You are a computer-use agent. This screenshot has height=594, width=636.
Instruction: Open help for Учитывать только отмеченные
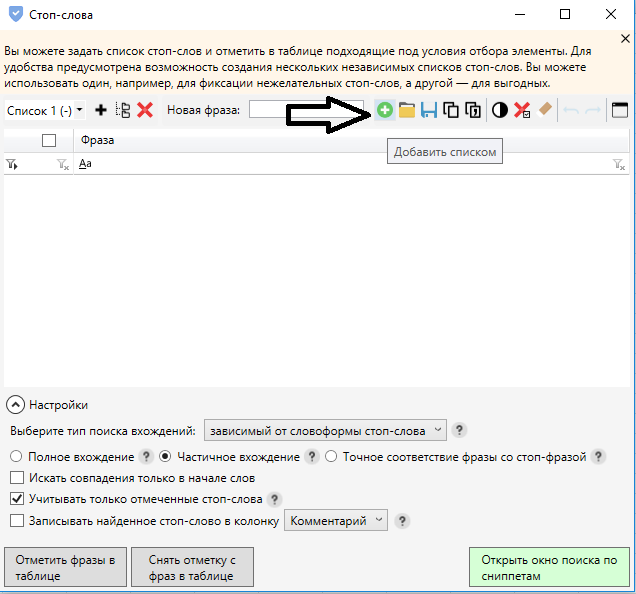[x=275, y=499]
